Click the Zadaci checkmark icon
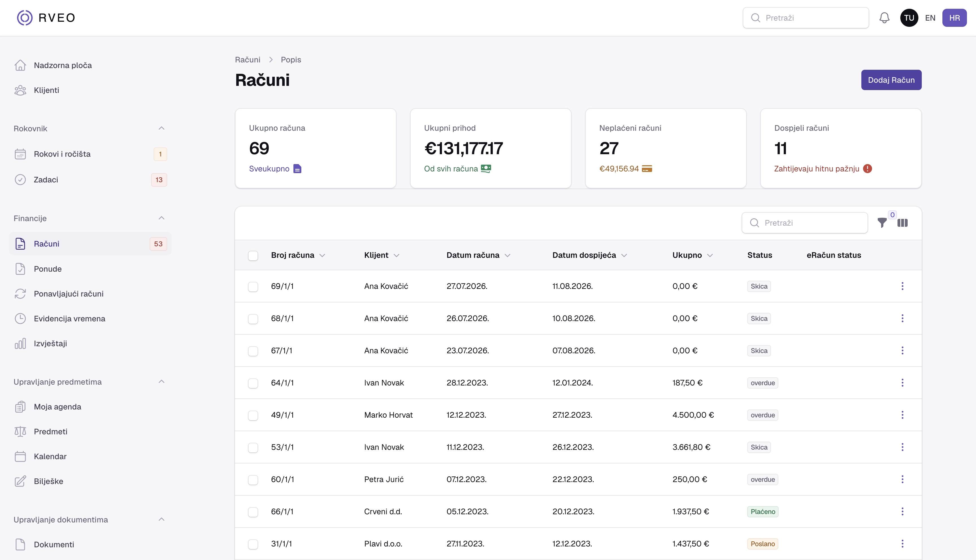This screenshot has height=560, width=976. coord(20,180)
